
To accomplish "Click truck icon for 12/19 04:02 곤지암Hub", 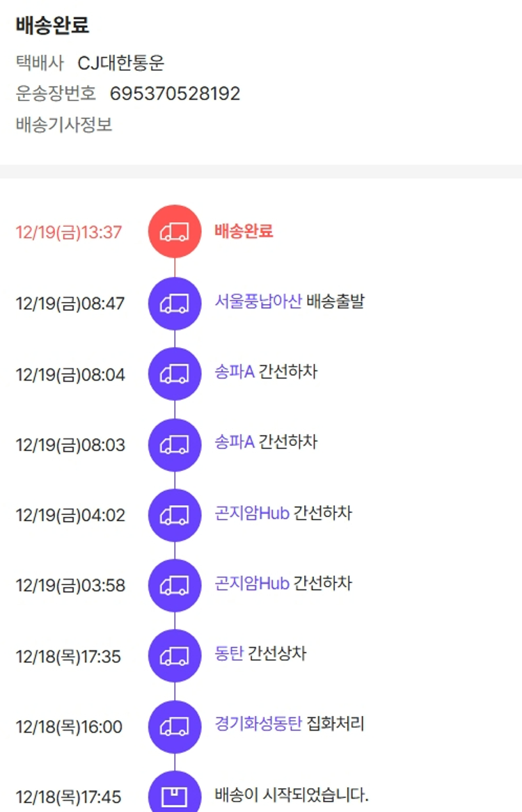I will 175,516.
